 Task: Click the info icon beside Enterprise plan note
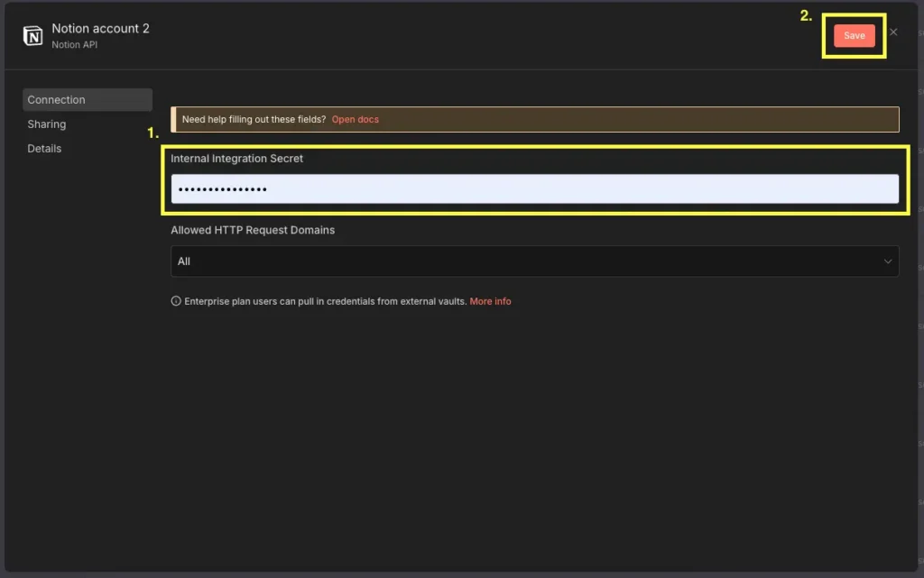click(176, 301)
